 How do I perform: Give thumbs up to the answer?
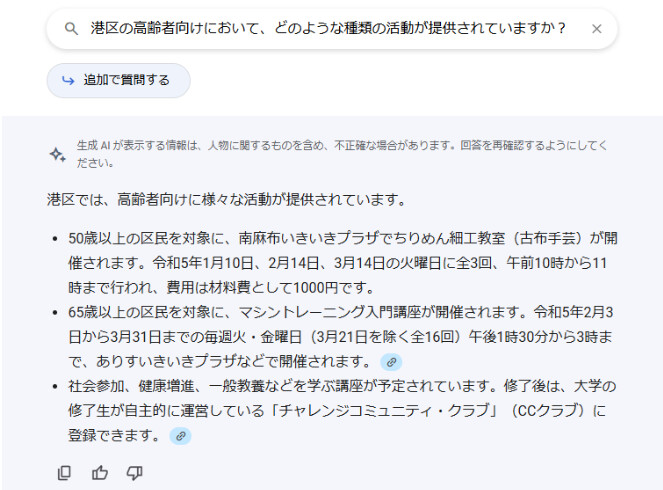(x=100, y=473)
